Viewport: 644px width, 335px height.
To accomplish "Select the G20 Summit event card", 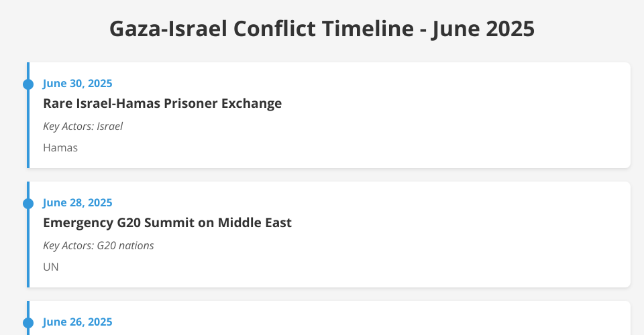I will pyautogui.click(x=329, y=234).
